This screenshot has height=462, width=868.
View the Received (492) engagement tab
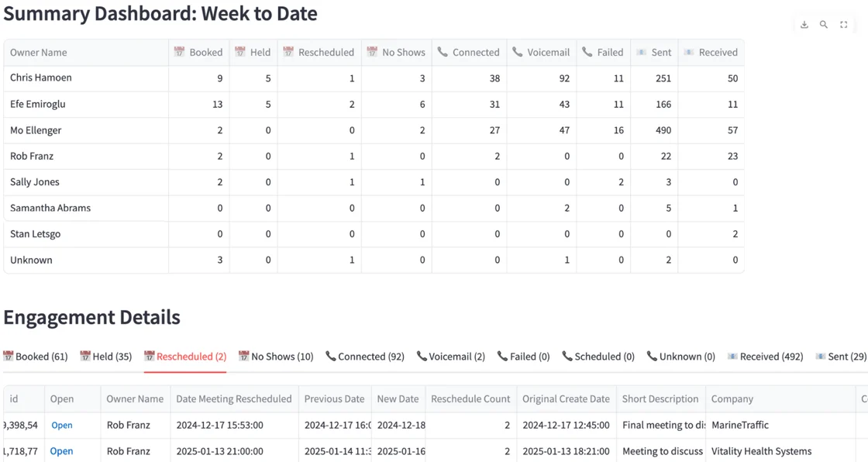coord(765,356)
